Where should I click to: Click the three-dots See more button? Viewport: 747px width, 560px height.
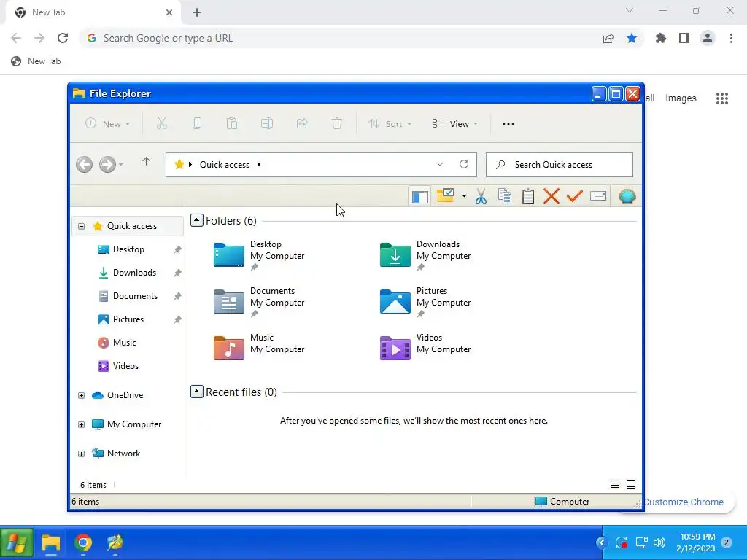pos(508,124)
